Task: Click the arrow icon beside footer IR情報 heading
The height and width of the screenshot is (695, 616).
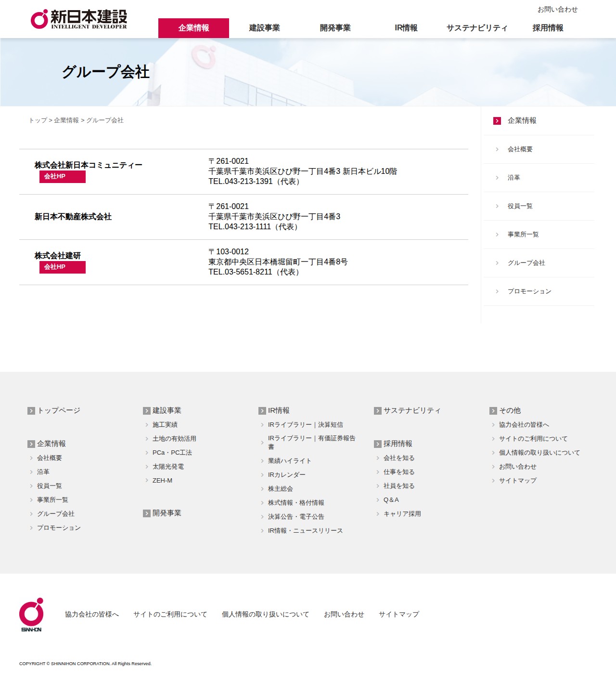Action: (262, 411)
